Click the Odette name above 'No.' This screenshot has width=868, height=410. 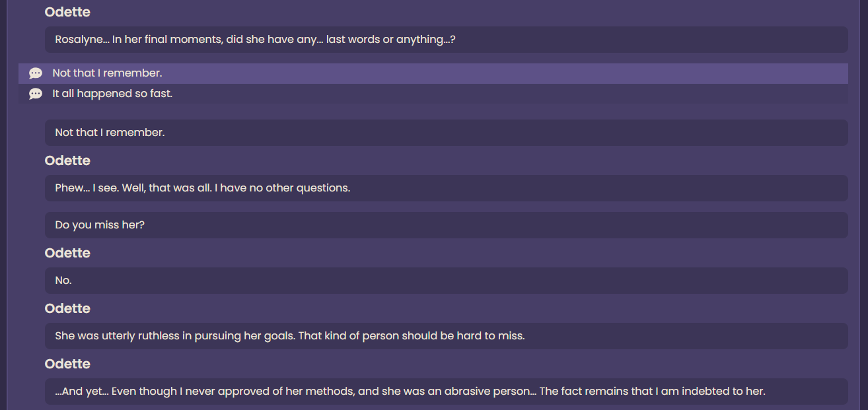tap(67, 253)
